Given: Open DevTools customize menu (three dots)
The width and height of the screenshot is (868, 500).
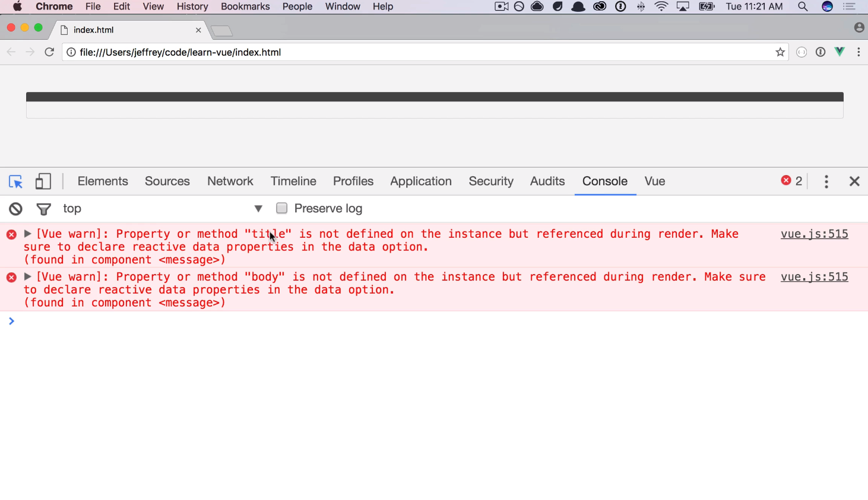Looking at the screenshot, I should (x=826, y=181).
